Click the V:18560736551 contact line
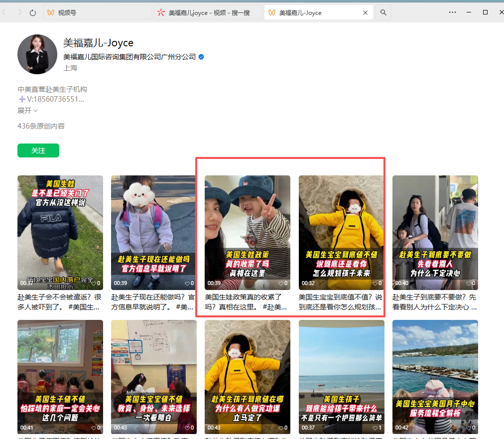 pos(51,99)
